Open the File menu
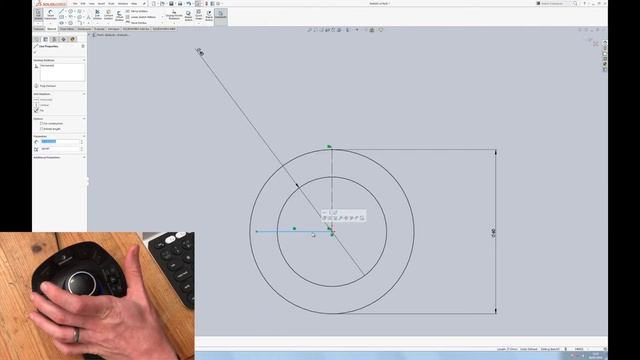 click(x=75, y=4)
